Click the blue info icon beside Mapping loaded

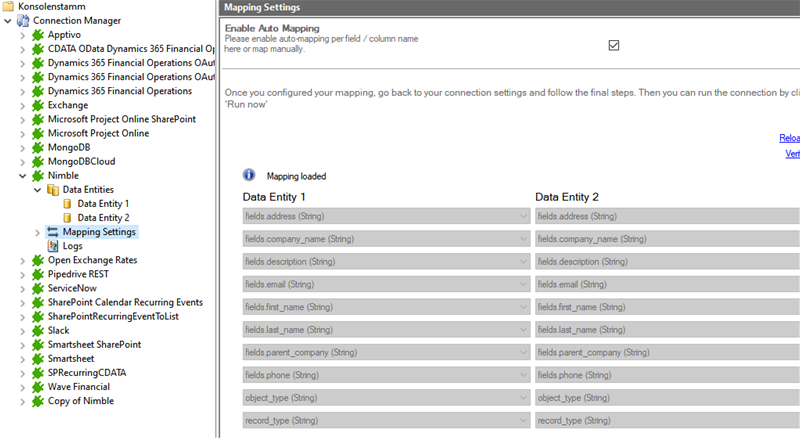[250, 175]
